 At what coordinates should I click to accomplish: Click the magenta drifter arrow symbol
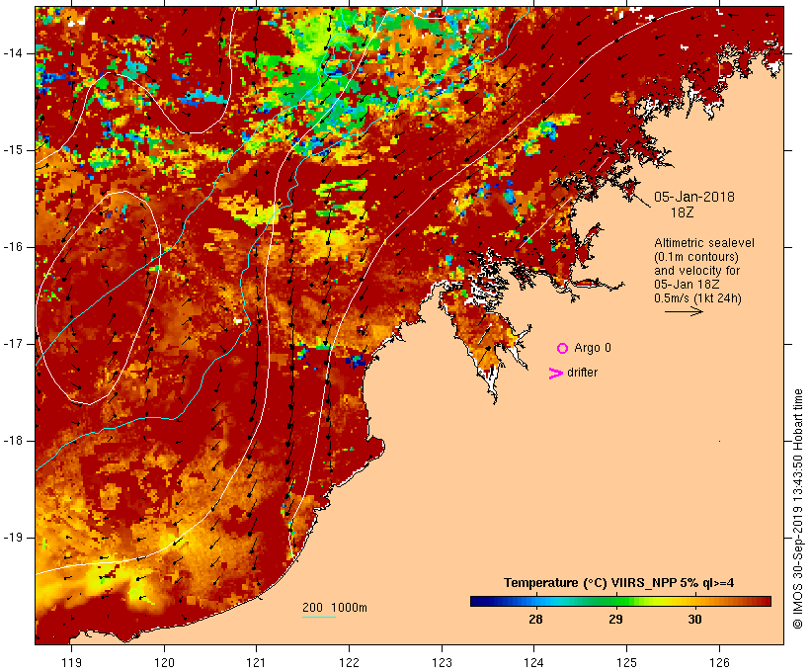pos(555,374)
